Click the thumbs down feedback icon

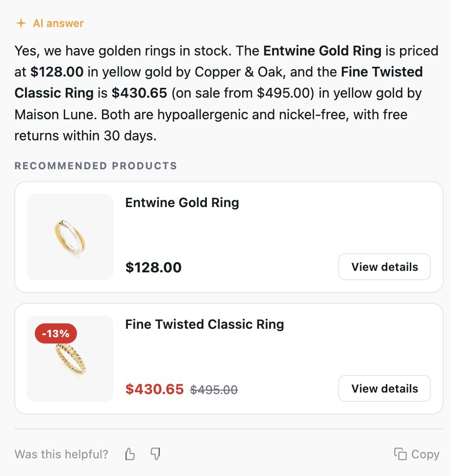tap(155, 454)
